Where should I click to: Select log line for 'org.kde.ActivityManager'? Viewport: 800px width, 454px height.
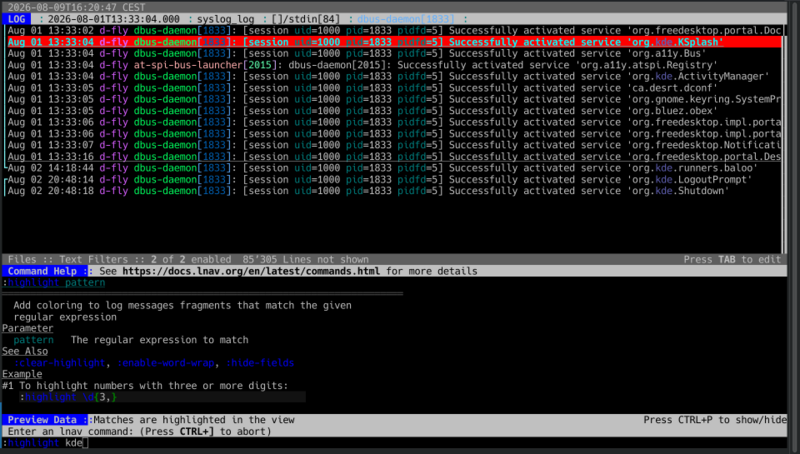pyautogui.click(x=394, y=77)
